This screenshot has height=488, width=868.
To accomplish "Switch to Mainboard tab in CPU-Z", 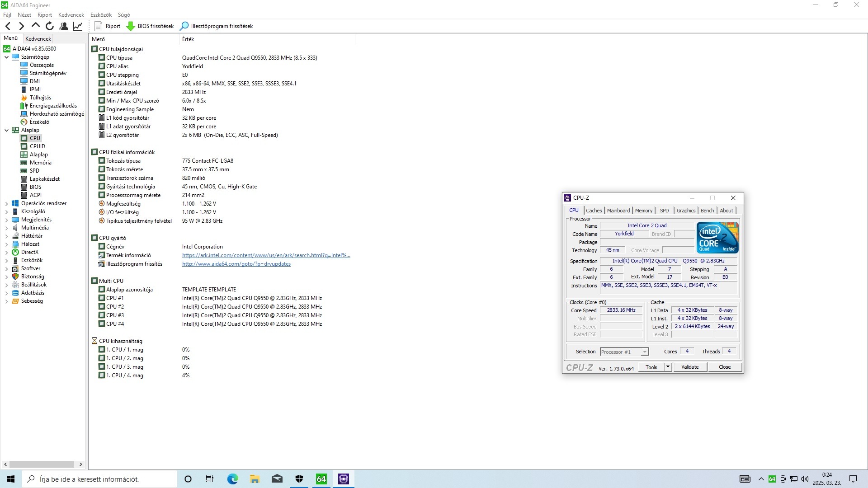I will pos(618,211).
